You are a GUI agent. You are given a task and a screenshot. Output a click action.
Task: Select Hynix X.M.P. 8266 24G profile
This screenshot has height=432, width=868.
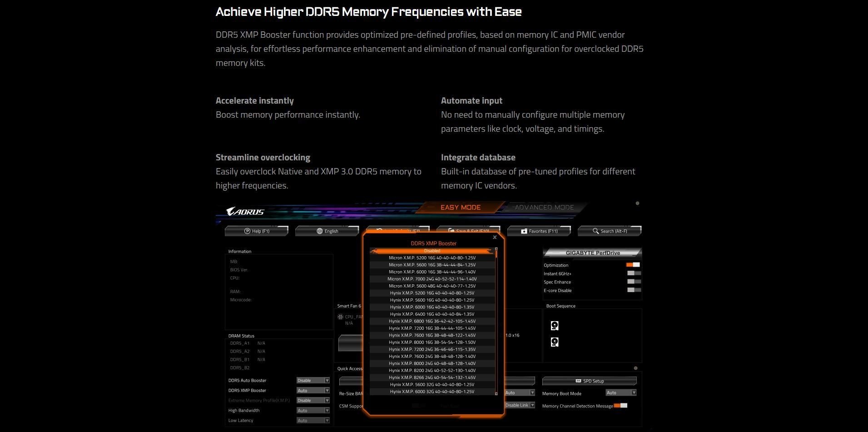point(432,377)
